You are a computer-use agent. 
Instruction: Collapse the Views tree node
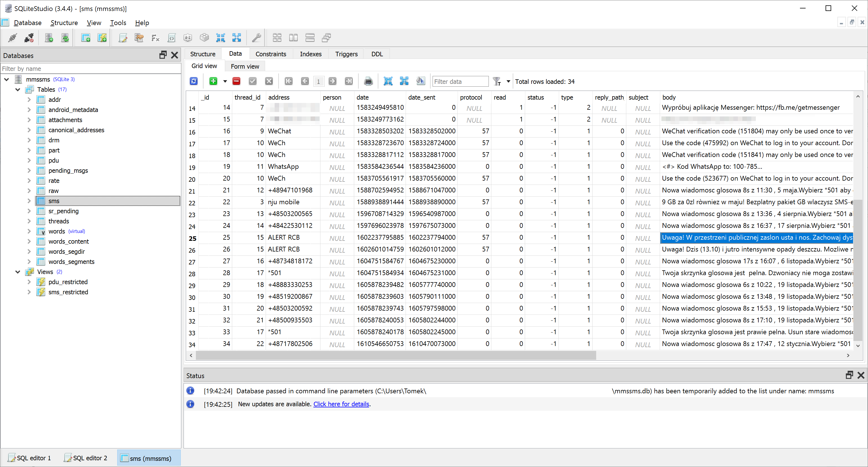pyautogui.click(x=18, y=272)
